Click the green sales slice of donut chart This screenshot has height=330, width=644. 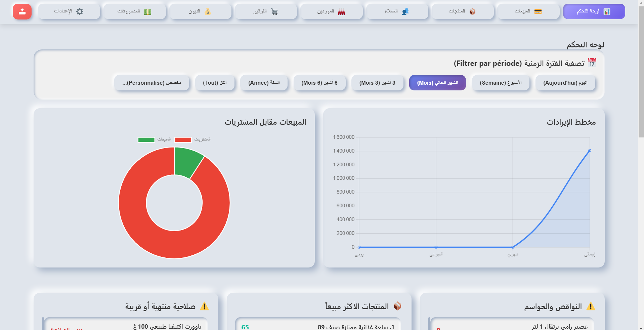pyautogui.click(x=187, y=161)
